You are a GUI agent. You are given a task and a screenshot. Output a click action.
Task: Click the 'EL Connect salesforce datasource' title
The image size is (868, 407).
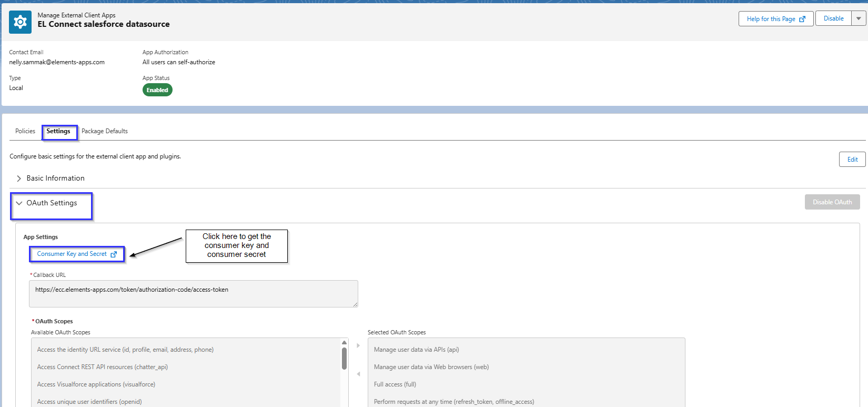click(104, 24)
